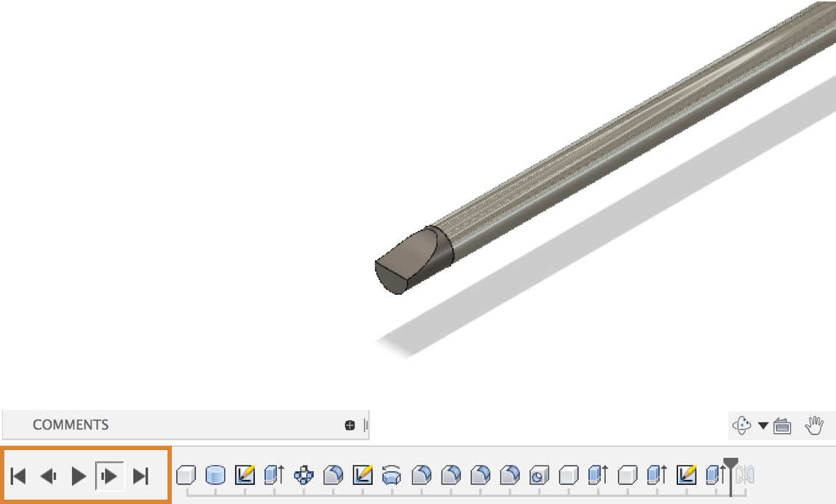Select the fifth fillet feature in timeline

(x=510, y=475)
